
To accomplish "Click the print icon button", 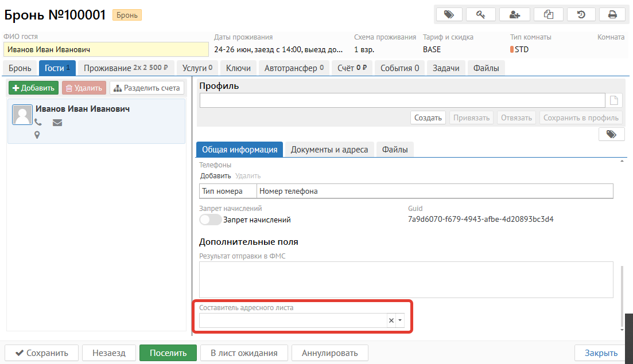I will pos(612,15).
